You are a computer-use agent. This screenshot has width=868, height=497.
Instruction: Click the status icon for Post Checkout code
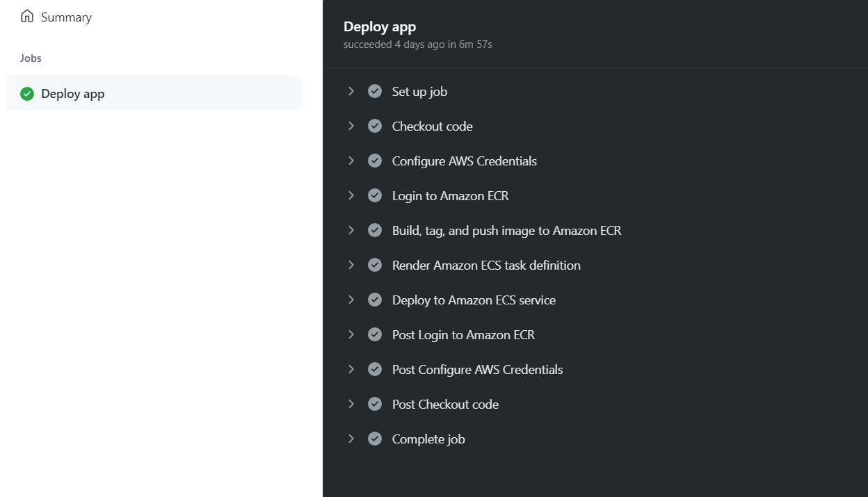pos(375,404)
